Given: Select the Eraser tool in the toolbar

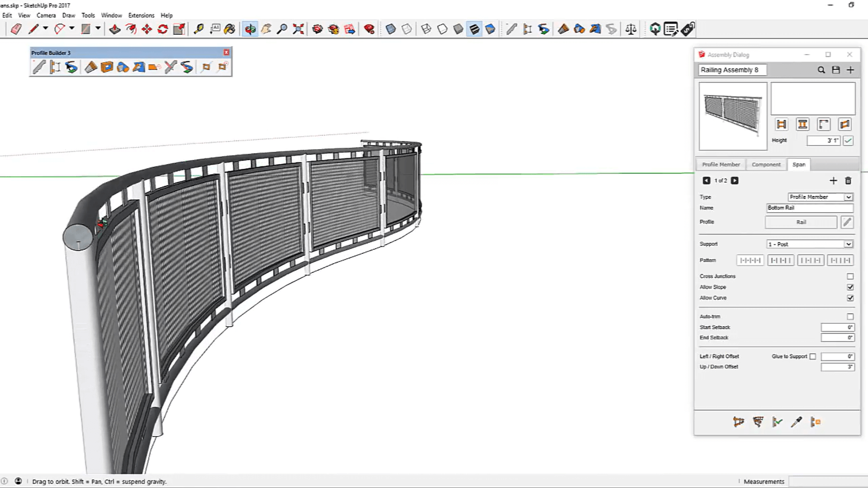Looking at the screenshot, I should (16, 29).
